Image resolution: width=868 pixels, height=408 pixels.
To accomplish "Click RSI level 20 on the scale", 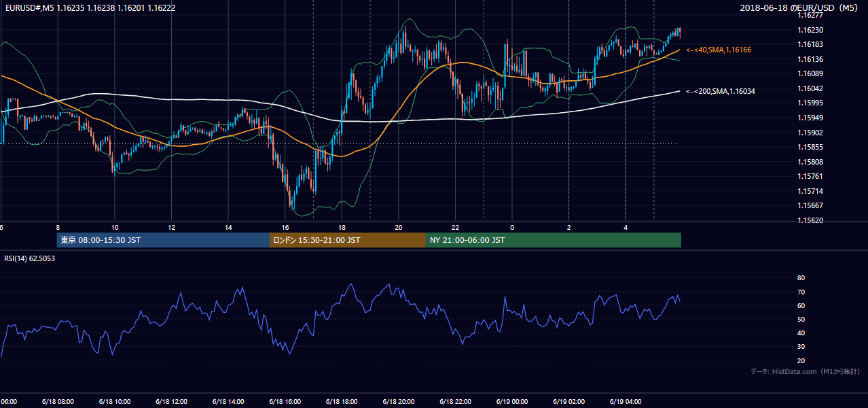I will point(801,360).
